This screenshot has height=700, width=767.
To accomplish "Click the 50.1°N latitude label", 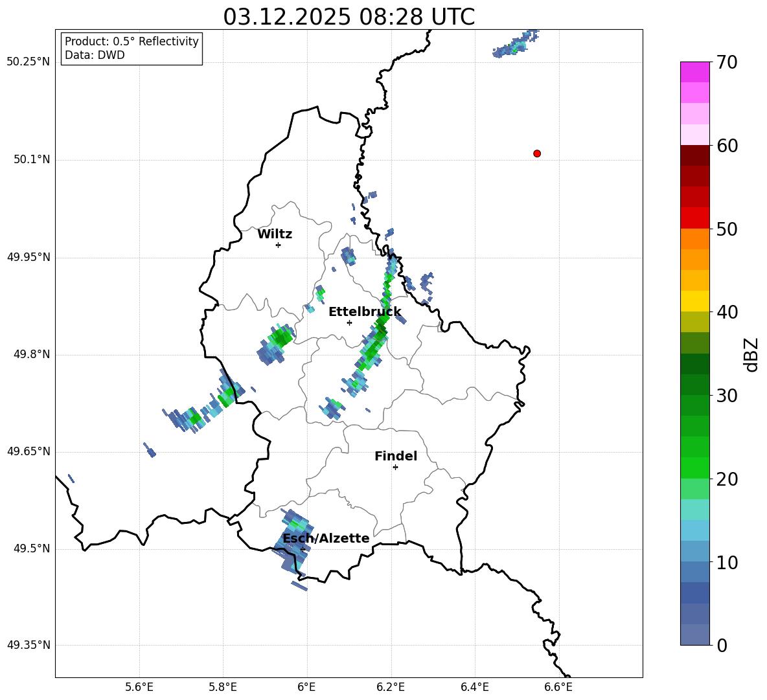I will [x=32, y=159].
